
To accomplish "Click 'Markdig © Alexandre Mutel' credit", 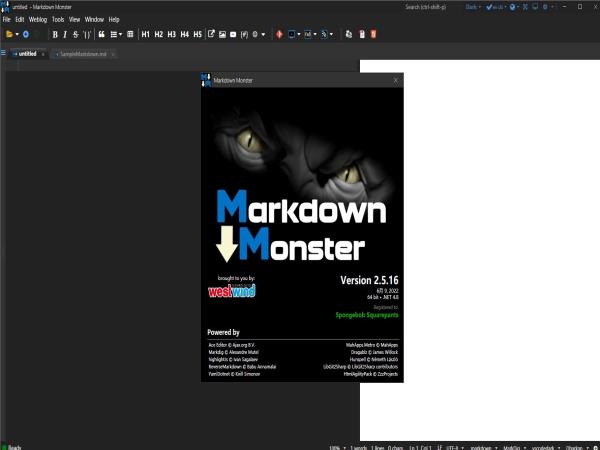I will [x=233, y=352].
